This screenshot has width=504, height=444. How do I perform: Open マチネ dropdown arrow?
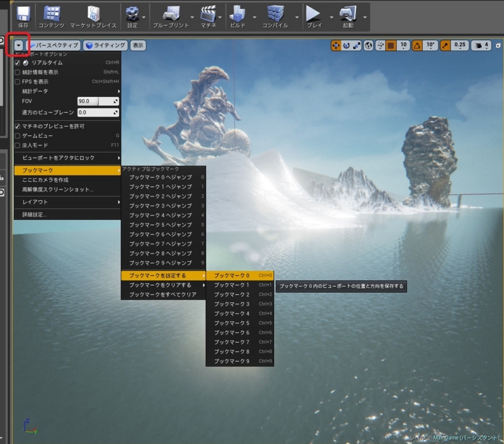click(x=220, y=17)
